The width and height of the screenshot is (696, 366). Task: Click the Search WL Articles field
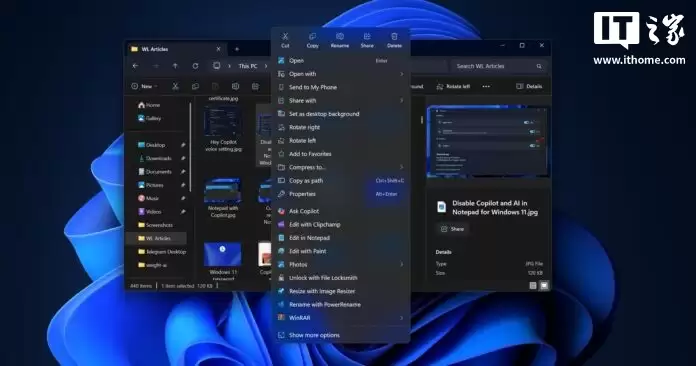(x=498, y=66)
